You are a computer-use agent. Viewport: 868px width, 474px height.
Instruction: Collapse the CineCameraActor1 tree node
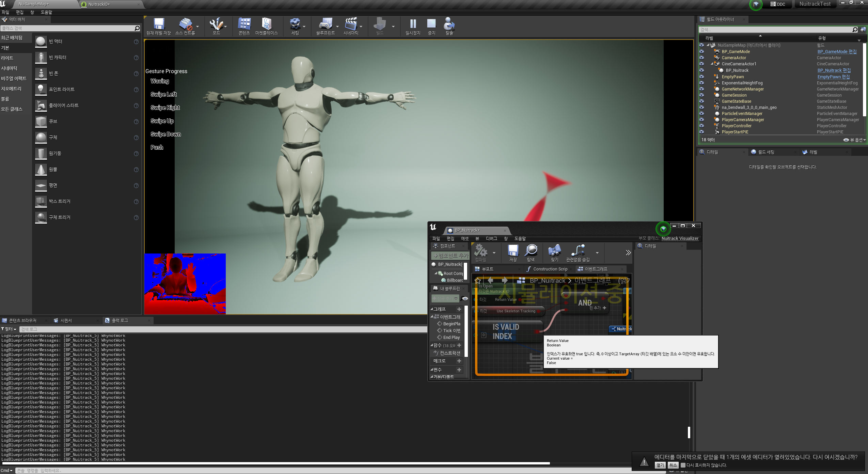[712, 64]
